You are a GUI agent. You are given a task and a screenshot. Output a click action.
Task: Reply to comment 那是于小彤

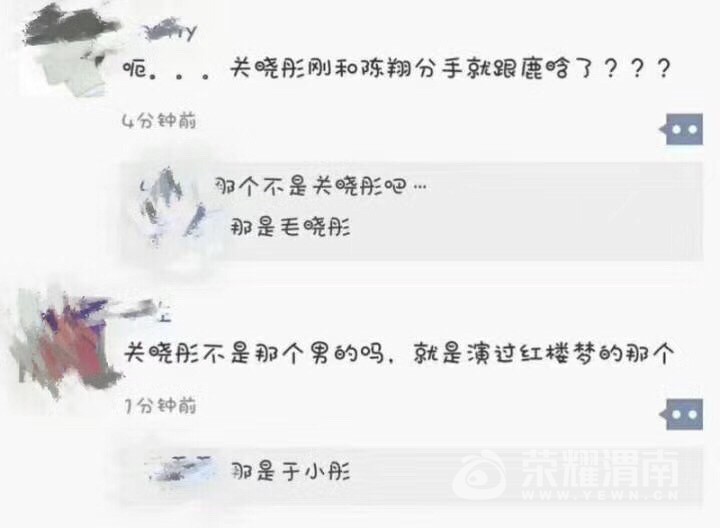[290, 472]
